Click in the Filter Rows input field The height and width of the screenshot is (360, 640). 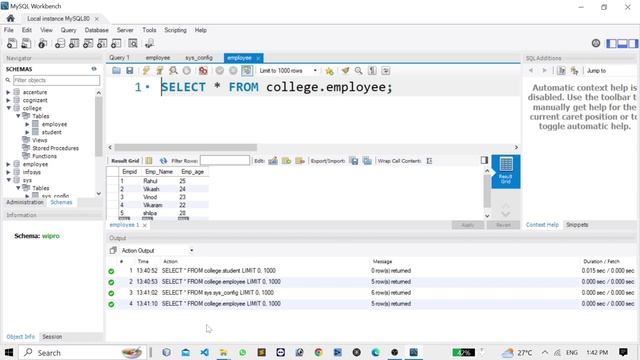[225, 161]
